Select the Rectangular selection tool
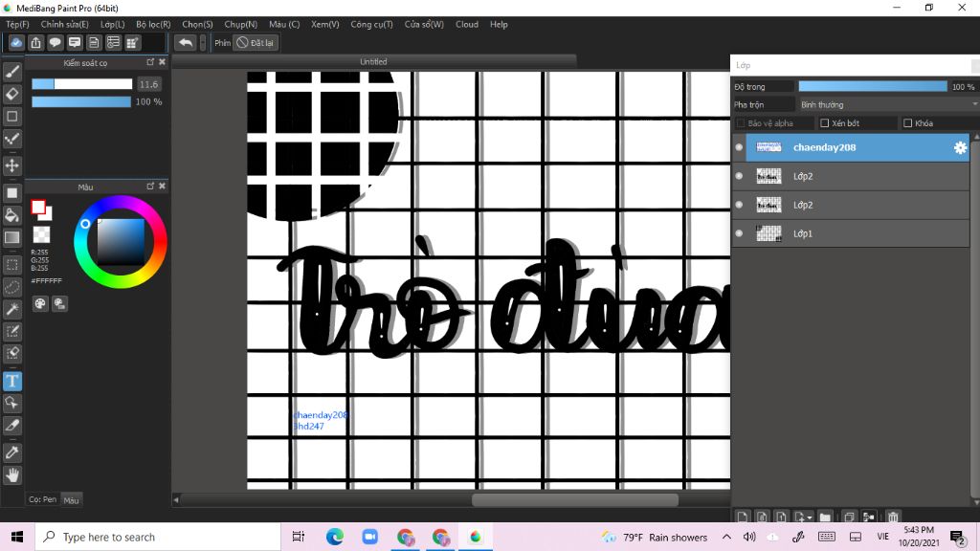This screenshot has height=551, width=980. coord(11,265)
